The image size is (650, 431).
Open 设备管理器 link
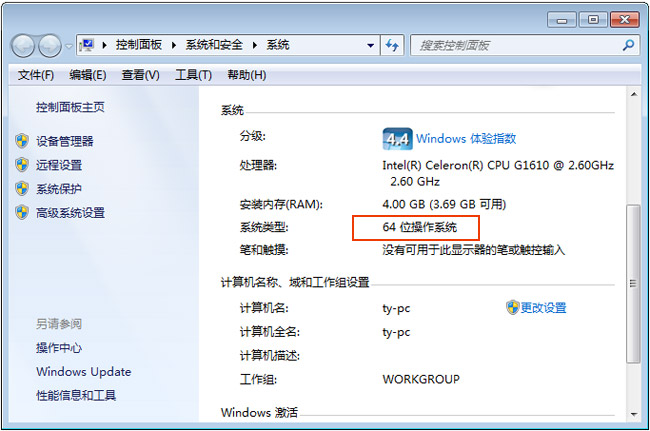(x=65, y=141)
